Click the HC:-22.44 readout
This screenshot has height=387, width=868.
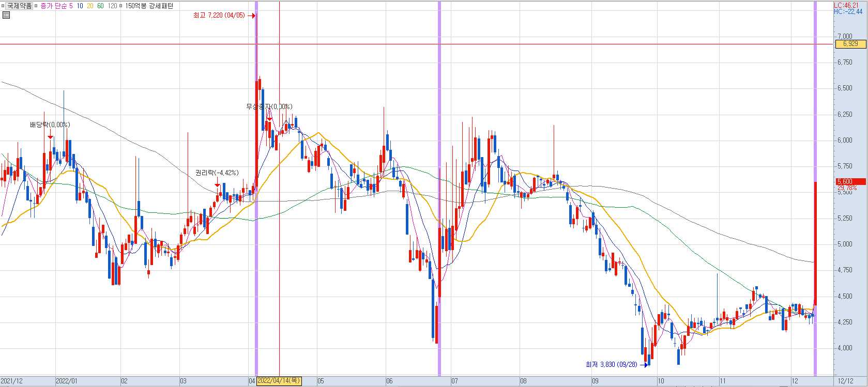pos(848,11)
